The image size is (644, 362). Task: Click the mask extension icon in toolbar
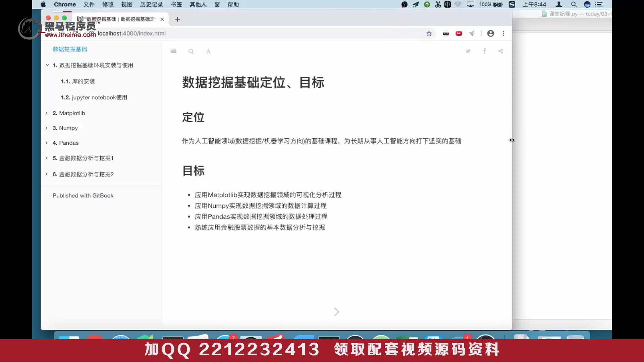click(446, 34)
